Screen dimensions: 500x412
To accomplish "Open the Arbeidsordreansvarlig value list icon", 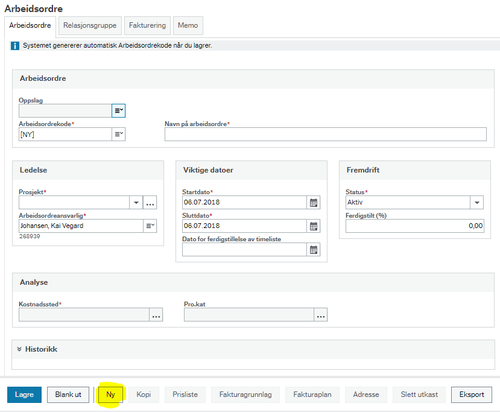I will (x=150, y=226).
